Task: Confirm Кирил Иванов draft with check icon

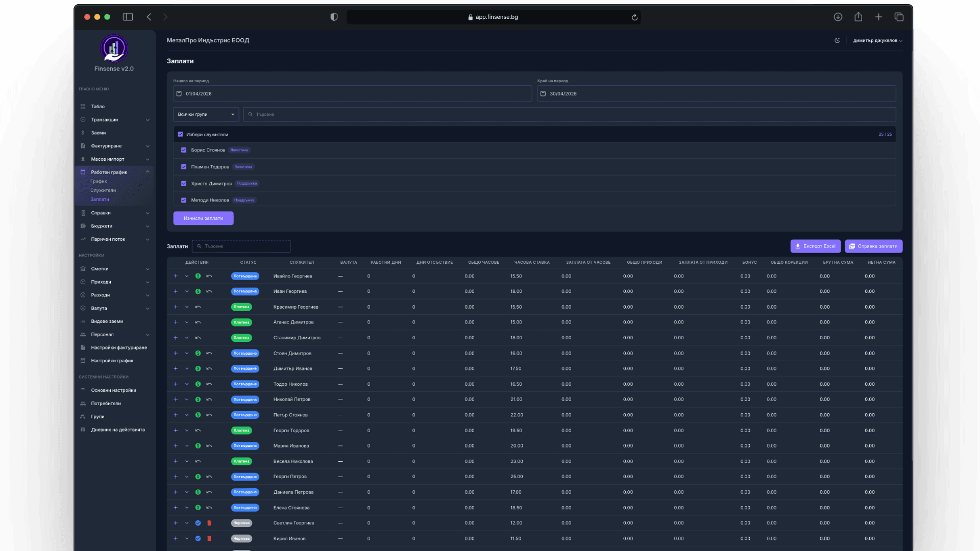Action: pos(198,538)
